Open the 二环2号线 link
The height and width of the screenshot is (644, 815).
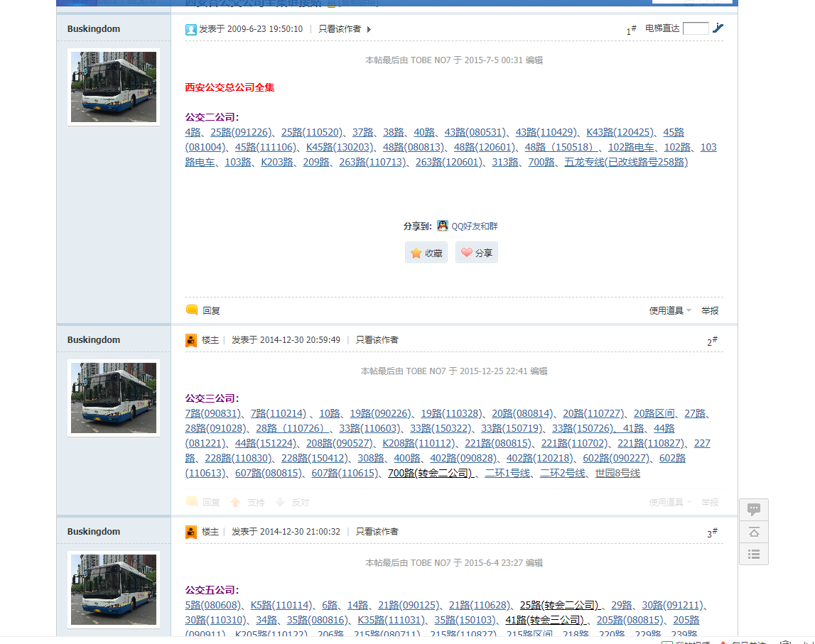(x=562, y=473)
